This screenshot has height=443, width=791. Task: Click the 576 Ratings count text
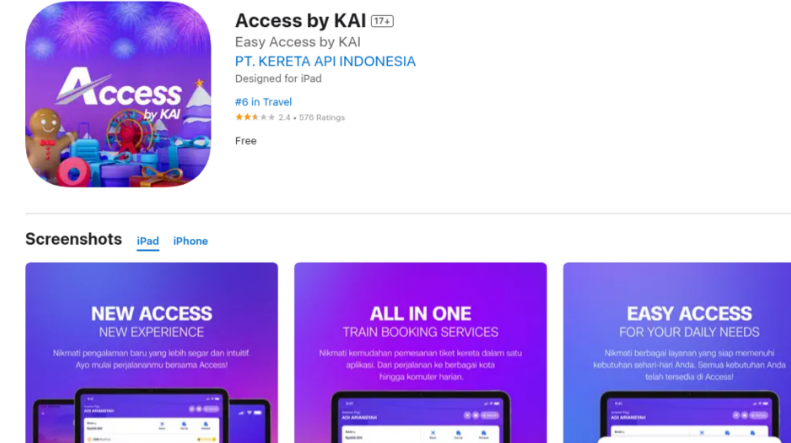click(322, 118)
